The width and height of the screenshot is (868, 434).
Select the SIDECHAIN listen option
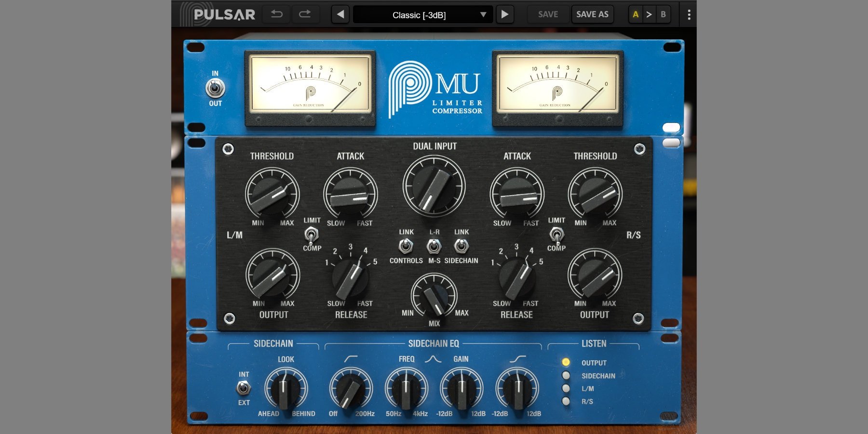pos(565,375)
